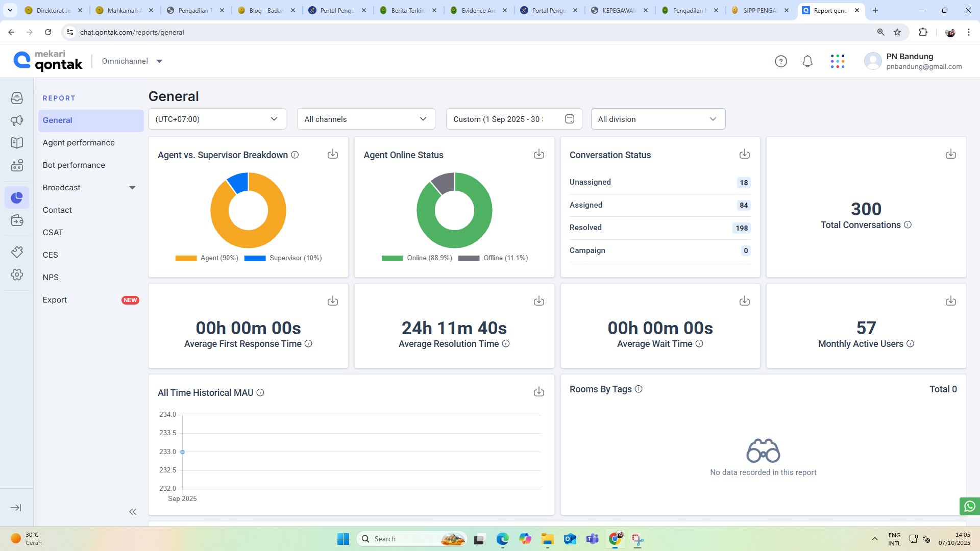Go to CSAT report page
980x551 pixels.
click(x=53, y=233)
